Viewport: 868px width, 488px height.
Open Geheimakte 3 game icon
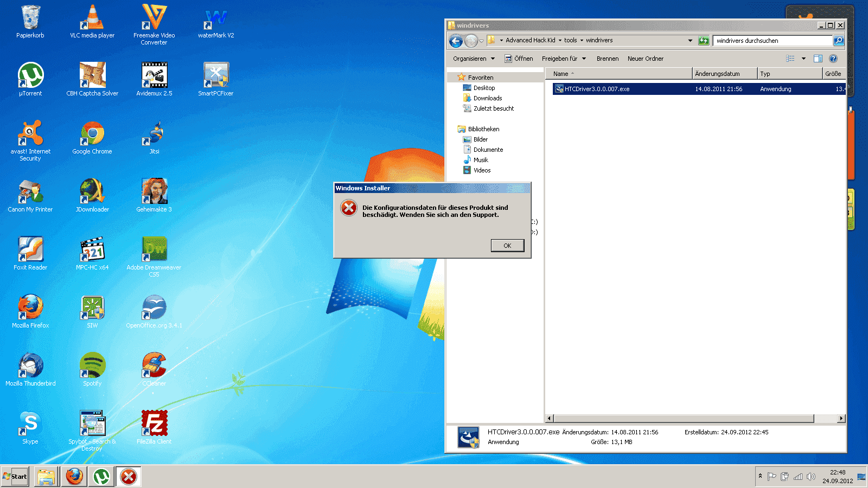click(x=154, y=196)
